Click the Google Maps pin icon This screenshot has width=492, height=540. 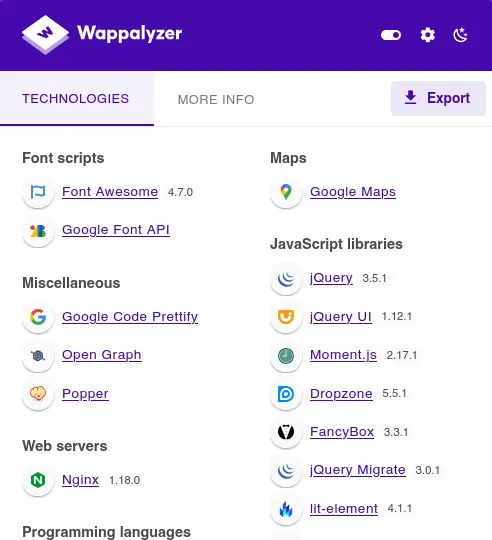(286, 192)
